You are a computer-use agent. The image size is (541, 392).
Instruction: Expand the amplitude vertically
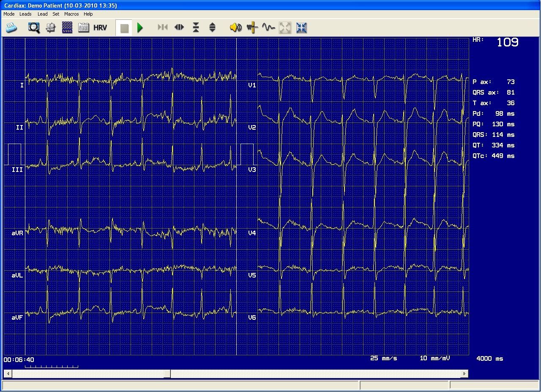[x=212, y=28]
